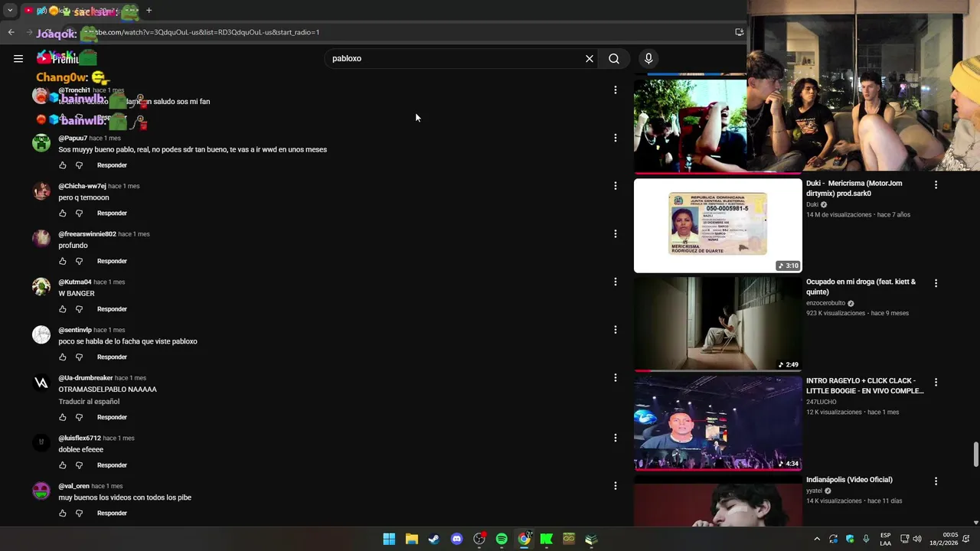Open 'Ocupado en mi droga' video thumbnail

tap(717, 324)
